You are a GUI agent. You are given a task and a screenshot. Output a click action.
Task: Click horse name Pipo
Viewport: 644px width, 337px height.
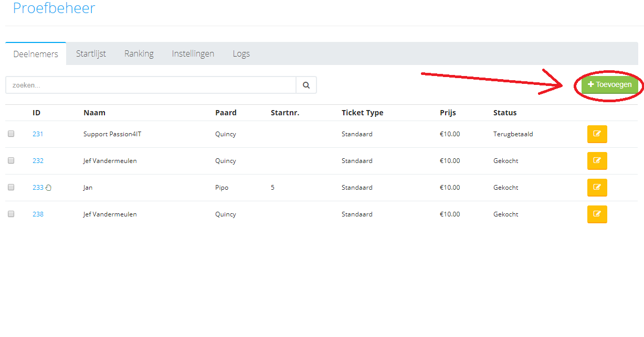[x=222, y=188]
